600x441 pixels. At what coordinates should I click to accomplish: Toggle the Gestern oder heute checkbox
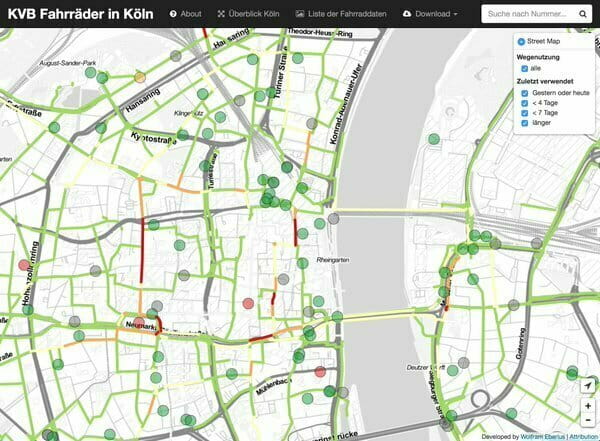pyautogui.click(x=525, y=93)
